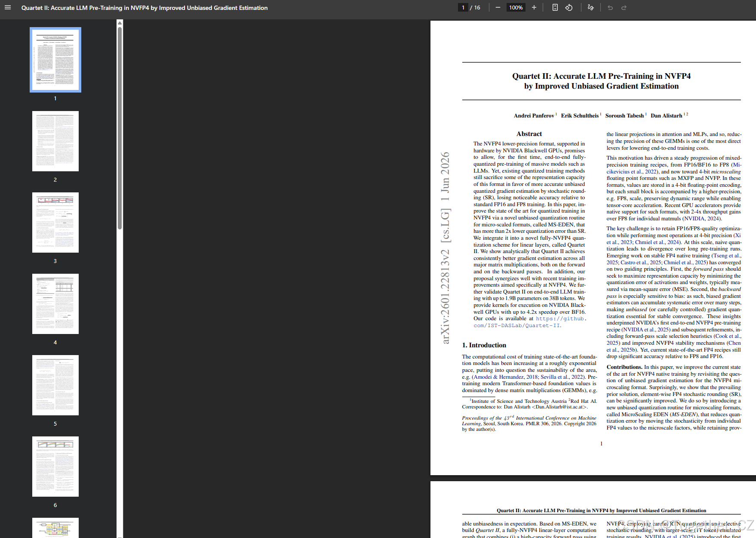The width and height of the screenshot is (756, 538).
Task: Click the Abstract heading
Action: [529, 134]
